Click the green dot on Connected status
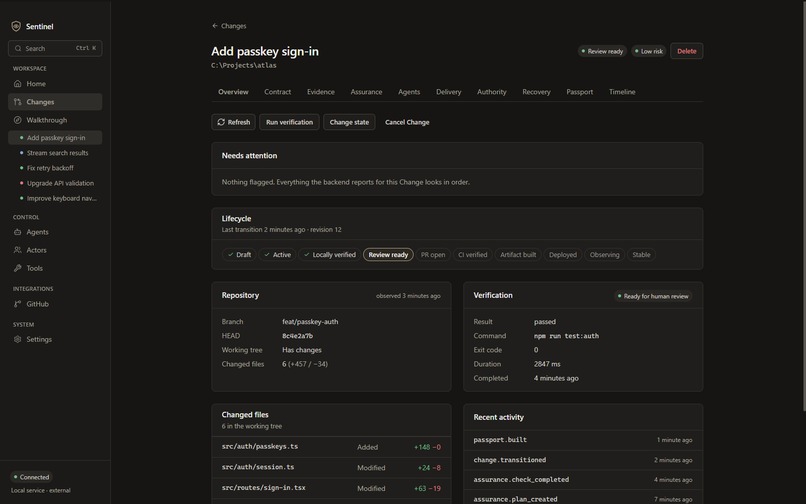The width and height of the screenshot is (806, 504). click(15, 477)
